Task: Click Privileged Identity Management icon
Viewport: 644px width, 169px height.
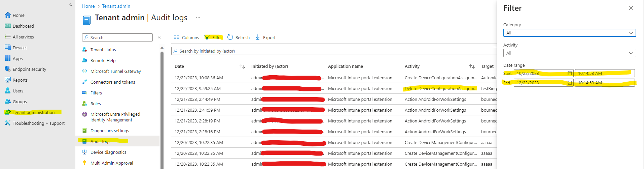Action: coord(85,114)
